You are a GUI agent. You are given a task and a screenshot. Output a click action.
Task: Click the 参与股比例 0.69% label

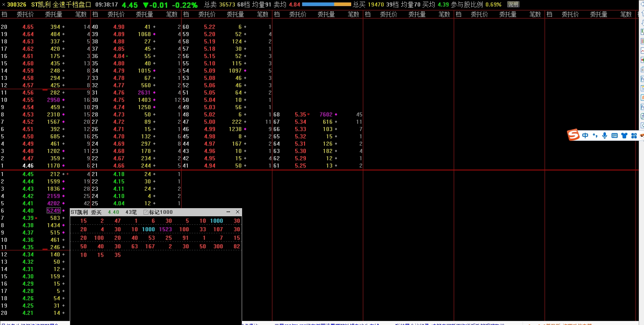pos(476,4)
